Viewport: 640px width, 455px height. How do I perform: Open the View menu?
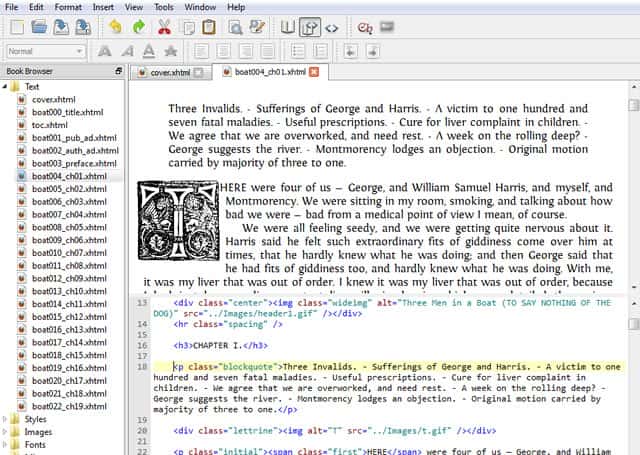pos(133,7)
